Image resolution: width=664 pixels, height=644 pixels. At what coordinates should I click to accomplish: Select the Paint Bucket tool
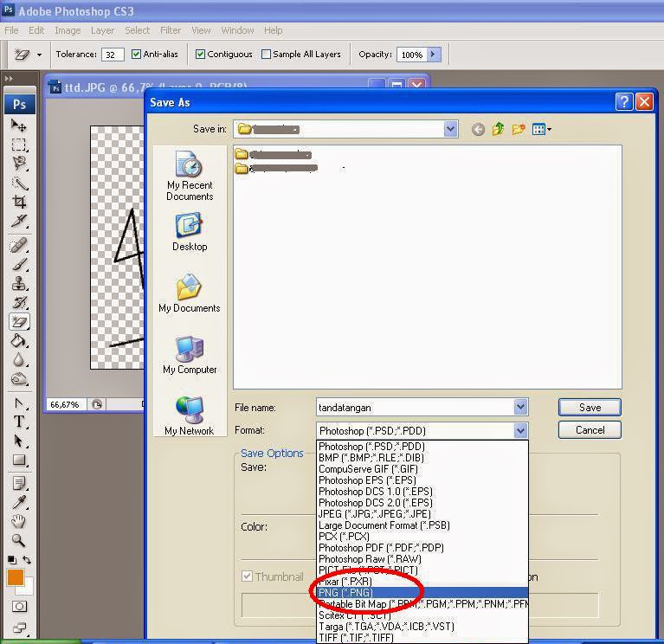(x=19, y=341)
